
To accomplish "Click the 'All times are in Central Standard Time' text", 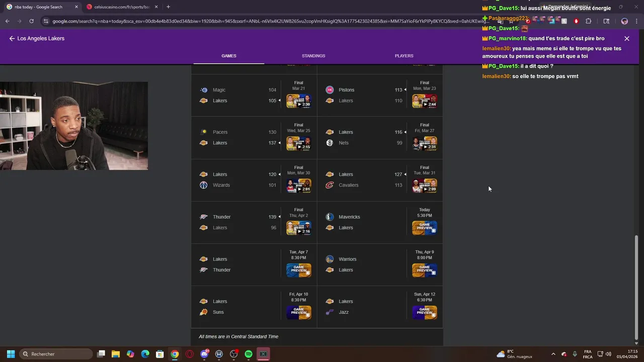I will (238, 337).
